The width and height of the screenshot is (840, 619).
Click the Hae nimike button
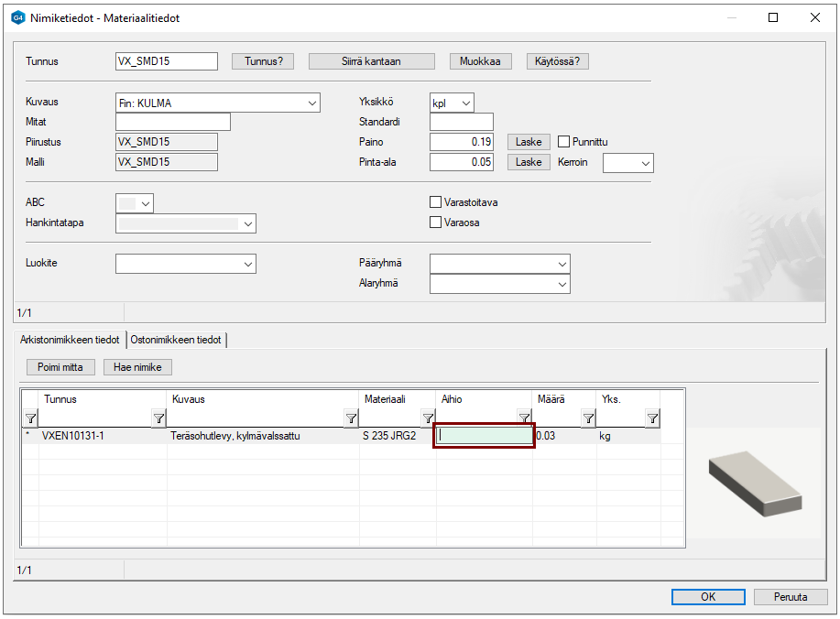(x=137, y=367)
